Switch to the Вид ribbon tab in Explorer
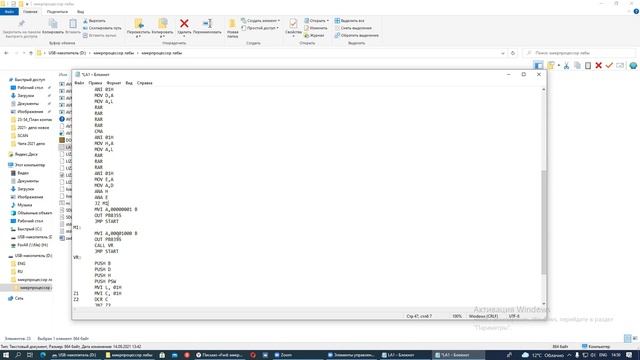The width and height of the screenshot is (640, 360). (x=80, y=12)
